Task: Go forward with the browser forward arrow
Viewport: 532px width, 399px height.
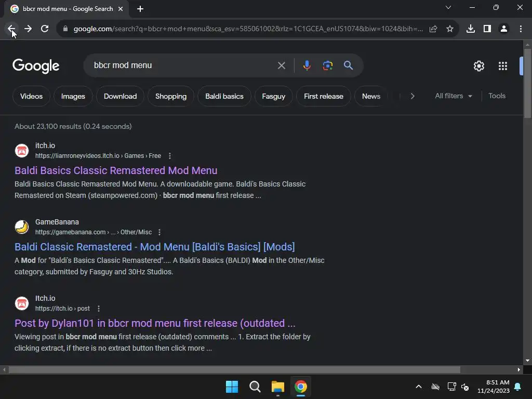Action: (28, 29)
